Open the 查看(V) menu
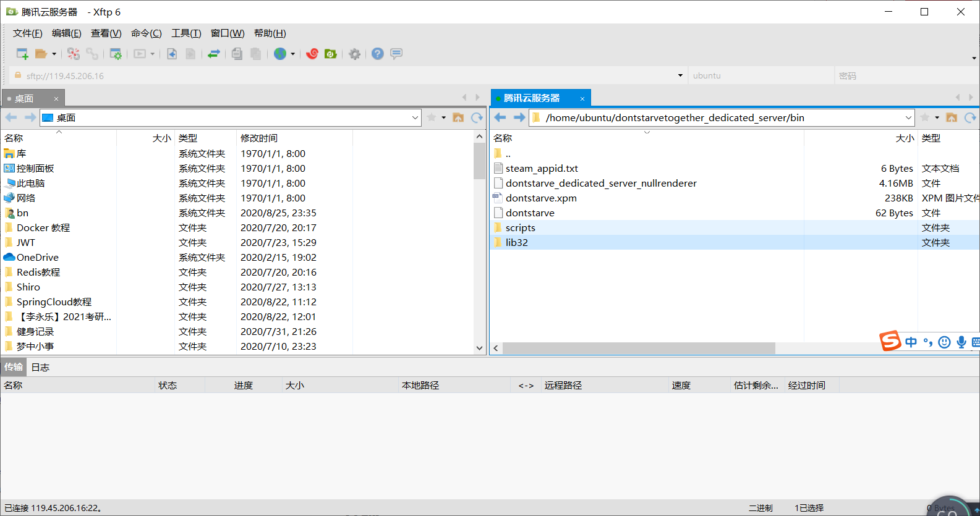The width and height of the screenshot is (980, 516). (106, 33)
